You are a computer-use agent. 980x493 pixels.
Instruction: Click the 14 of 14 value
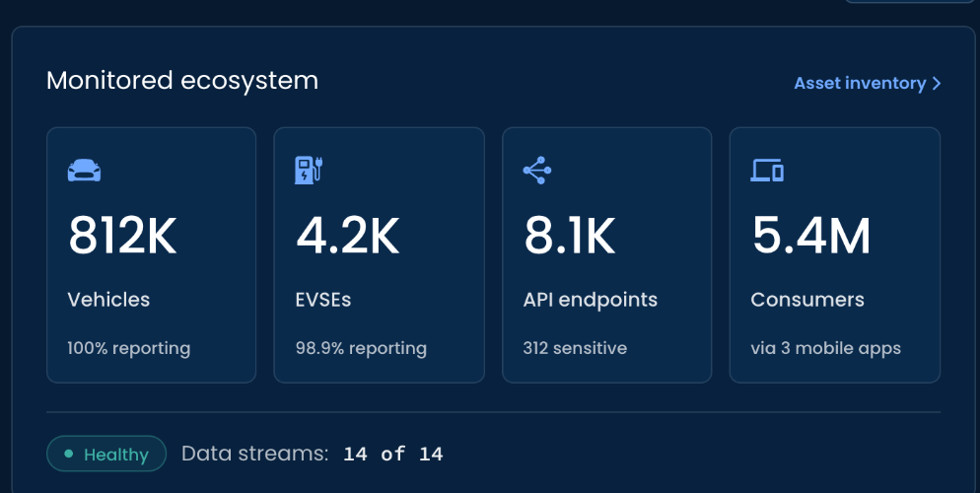click(393, 454)
